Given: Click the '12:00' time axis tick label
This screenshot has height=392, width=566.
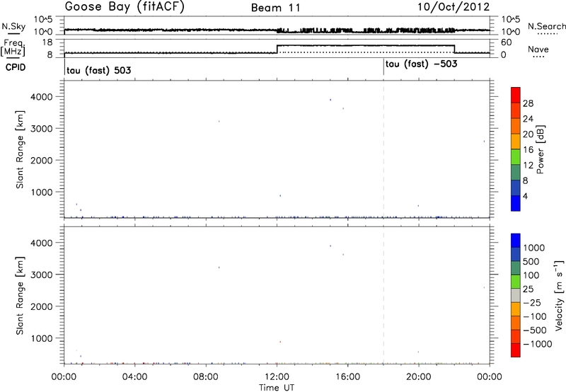Looking at the screenshot, I should [277, 377].
